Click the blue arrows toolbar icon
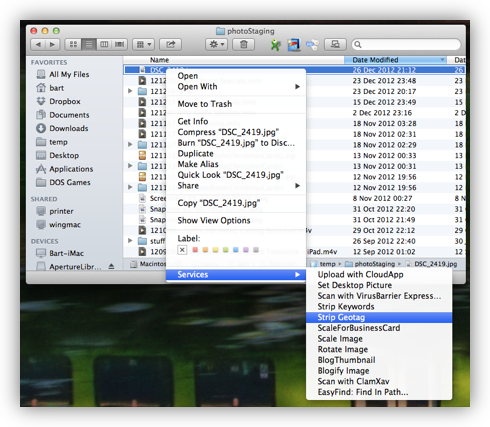 tap(312, 45)
